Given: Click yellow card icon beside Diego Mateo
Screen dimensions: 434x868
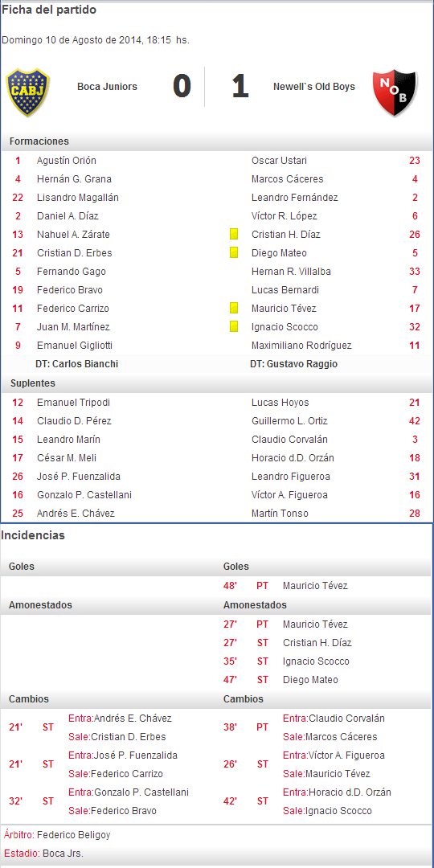Looking at the screenshot, I should coord(234,253).
